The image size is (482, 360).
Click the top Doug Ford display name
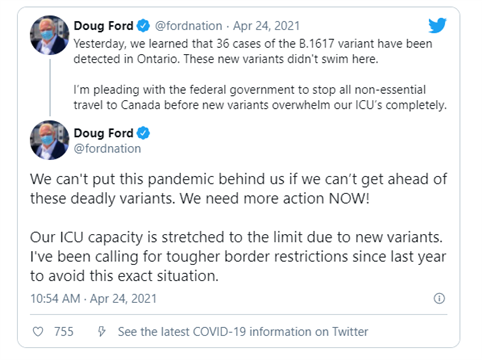(x=103, y=26)
